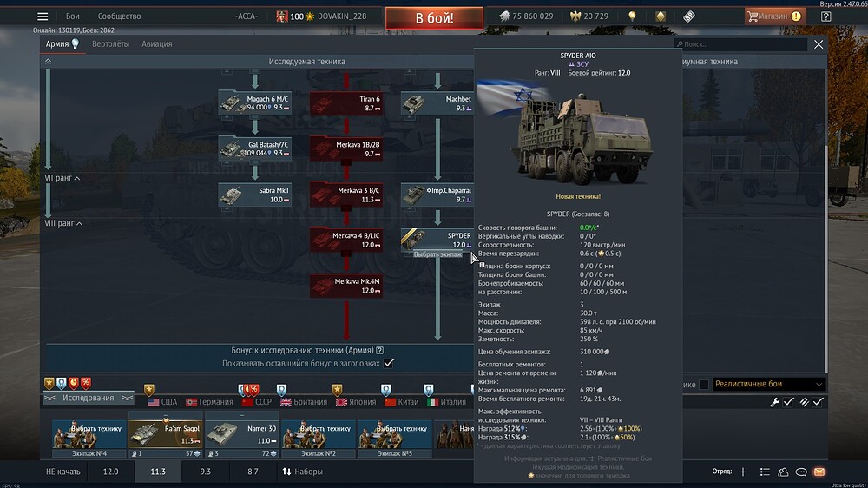Viewport: 868px width, 488px height.
Task: Click the red В бой! button
Action: 434,17
